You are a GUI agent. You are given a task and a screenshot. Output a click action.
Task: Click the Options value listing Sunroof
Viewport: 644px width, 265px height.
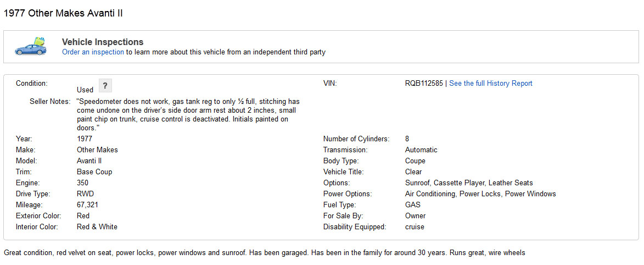coord(468,183)
